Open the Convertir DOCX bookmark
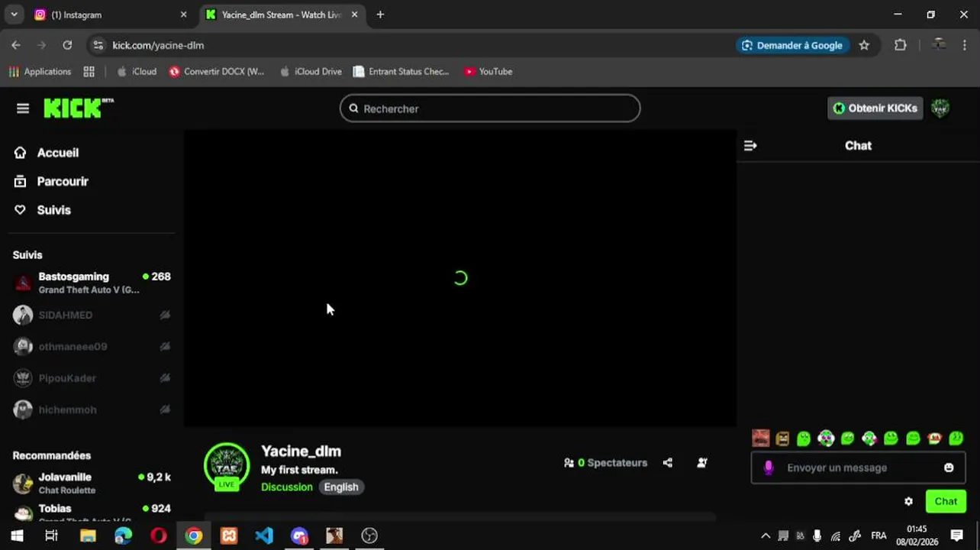This screenshot has height=550, width=980. pyautogui.click(x=217, y=72)
